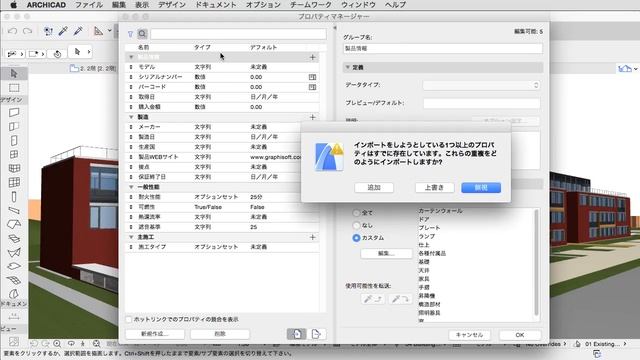Click the option list icon for シリアルナンバー
Image resolution: width=640 pixels, height=360 pixels.
312,77
